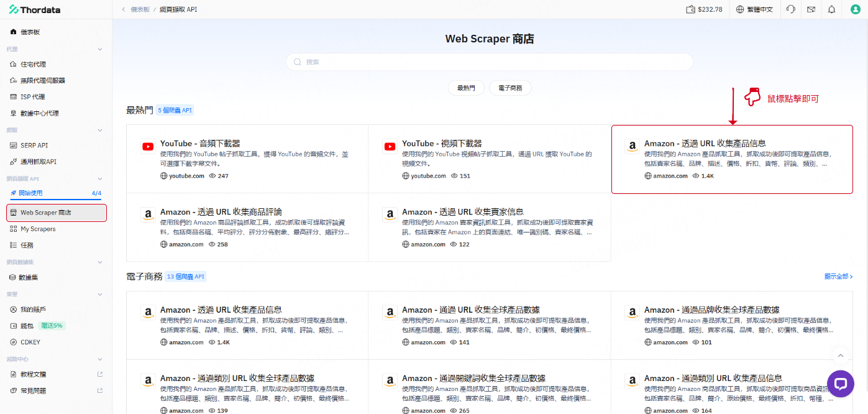Click the 電子商務 section heading
Image resolution: width=868 pixels, height=414 pixels.
[144, 277]
